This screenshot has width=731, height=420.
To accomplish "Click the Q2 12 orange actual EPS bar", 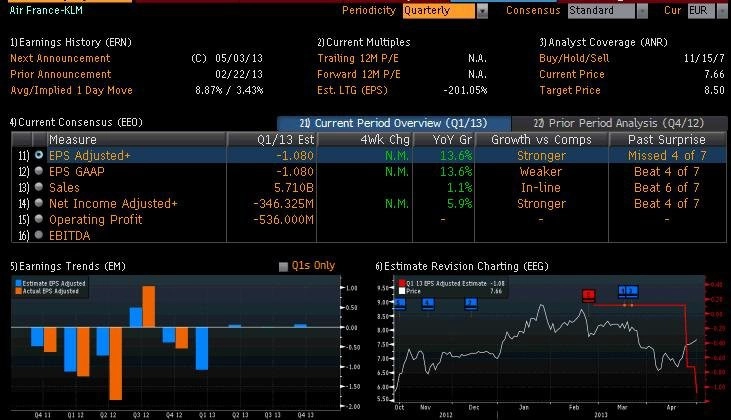I will click(x=116, y=364).
